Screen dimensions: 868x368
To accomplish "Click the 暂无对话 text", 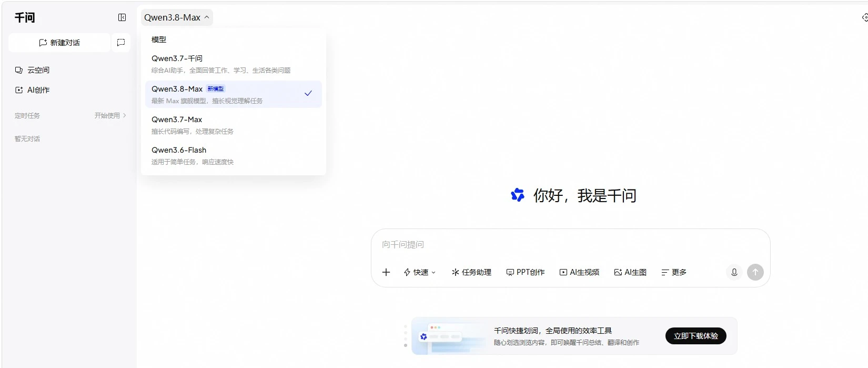I will coord(27,139).
